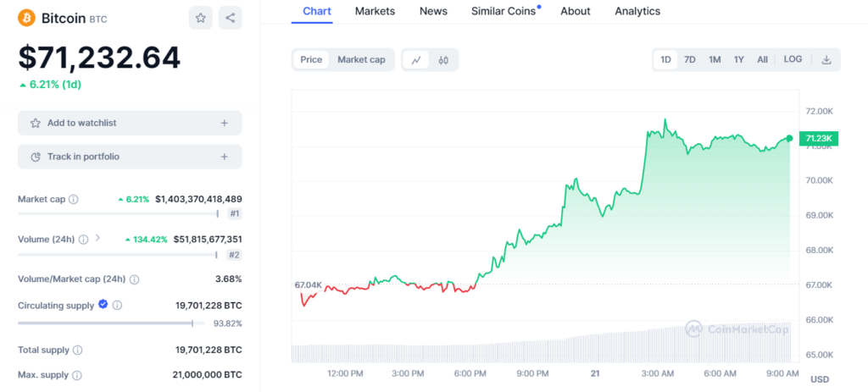Viewport: 868px width, 392px height.
Task: Click the $71,232.64 price text
Action: [99, 58]
